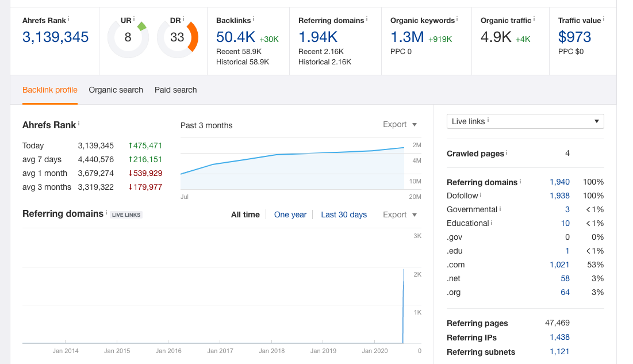Open the 50.4K backlinks report
Screen dimensions: 633x364
(236, 37)
